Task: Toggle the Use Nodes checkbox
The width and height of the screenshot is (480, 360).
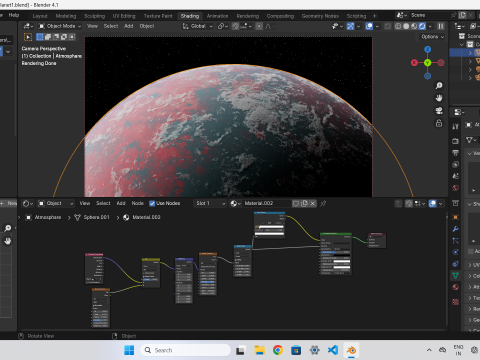Action: point(152,203)
